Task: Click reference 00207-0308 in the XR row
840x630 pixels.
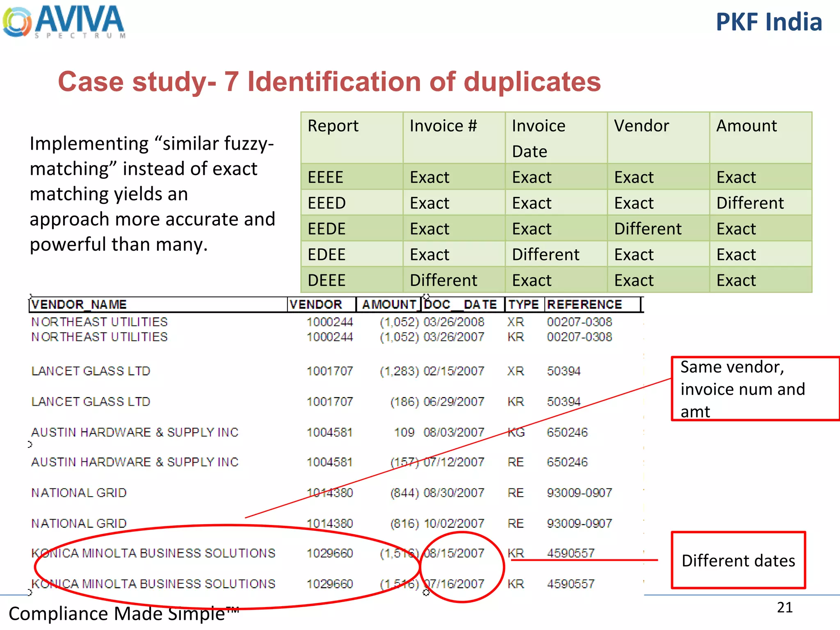Action: [x=579, y=322]
